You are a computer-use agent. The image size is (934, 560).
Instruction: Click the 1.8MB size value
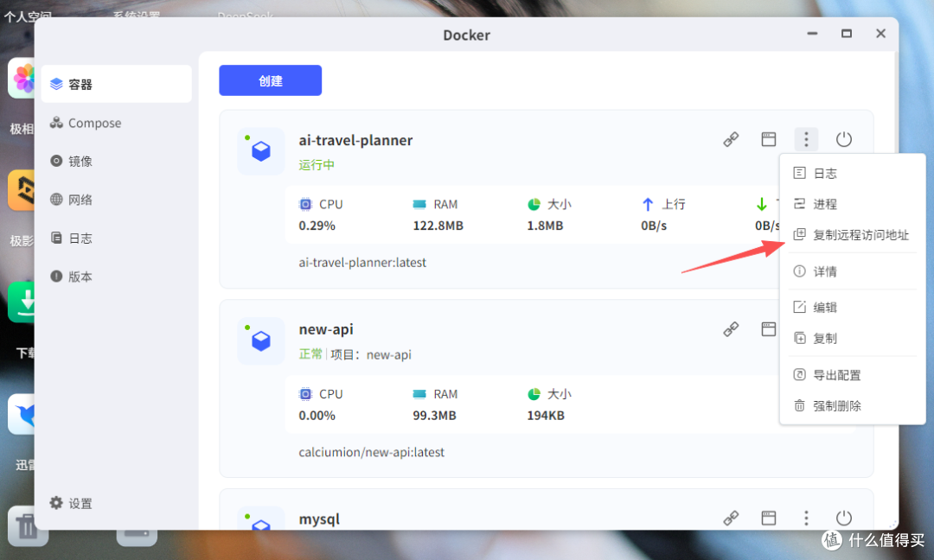click(545, 226)
